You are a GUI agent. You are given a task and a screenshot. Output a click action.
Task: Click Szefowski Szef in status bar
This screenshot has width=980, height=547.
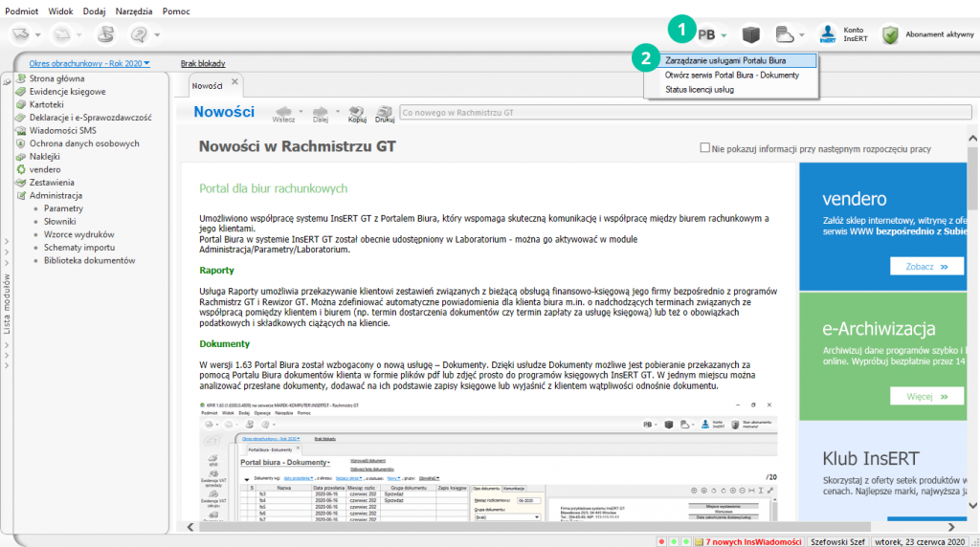(838, 542)
